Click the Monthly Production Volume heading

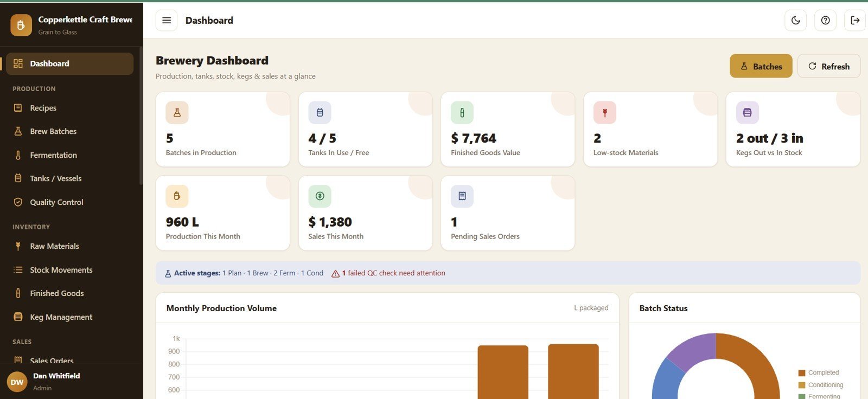[x=221, y=308]
